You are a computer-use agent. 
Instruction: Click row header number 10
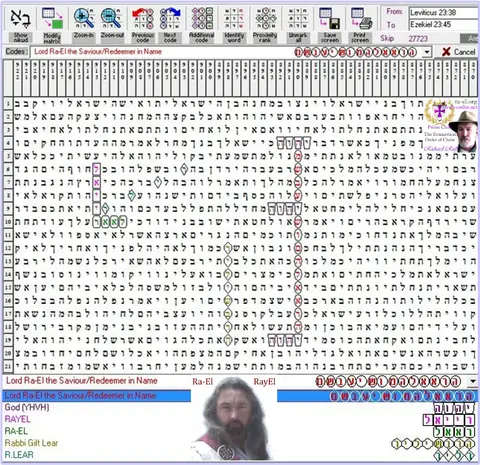(x=8, y=222)
